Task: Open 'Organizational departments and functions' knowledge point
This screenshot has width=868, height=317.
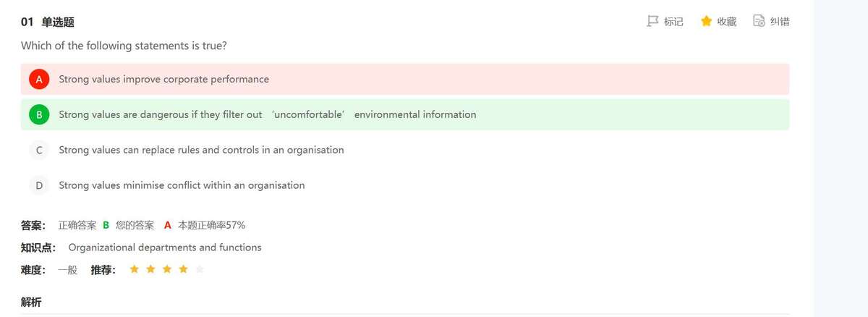Action: [165, 248]
